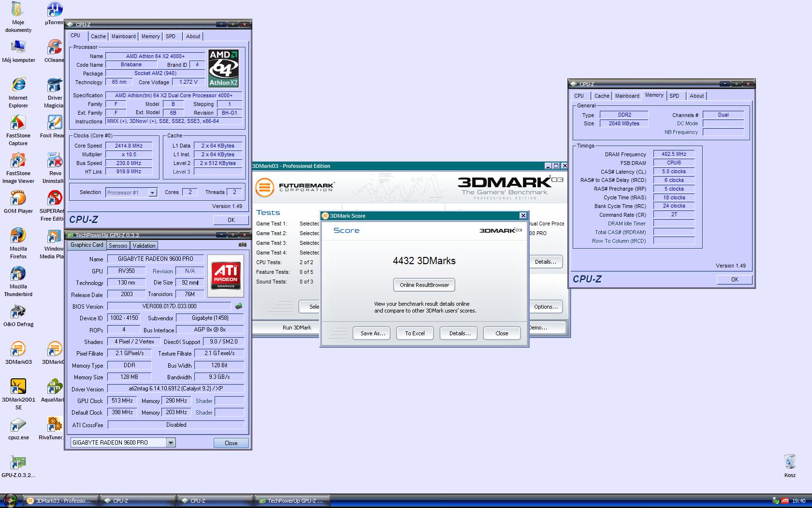The image size is (812, 508).
Task: Switch to CPU tab in right CPU-Z Memory window
Action: pos(579,96)
